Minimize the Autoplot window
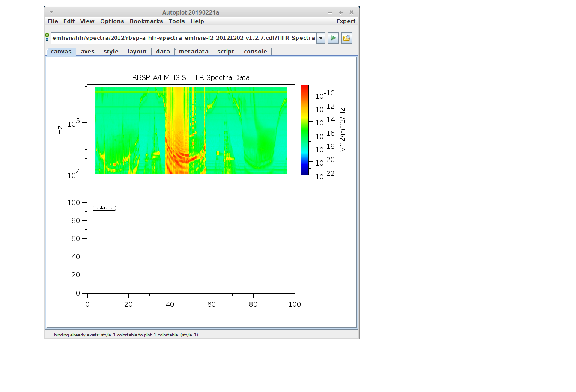576x392 pixels. click(x=330, y=12)
